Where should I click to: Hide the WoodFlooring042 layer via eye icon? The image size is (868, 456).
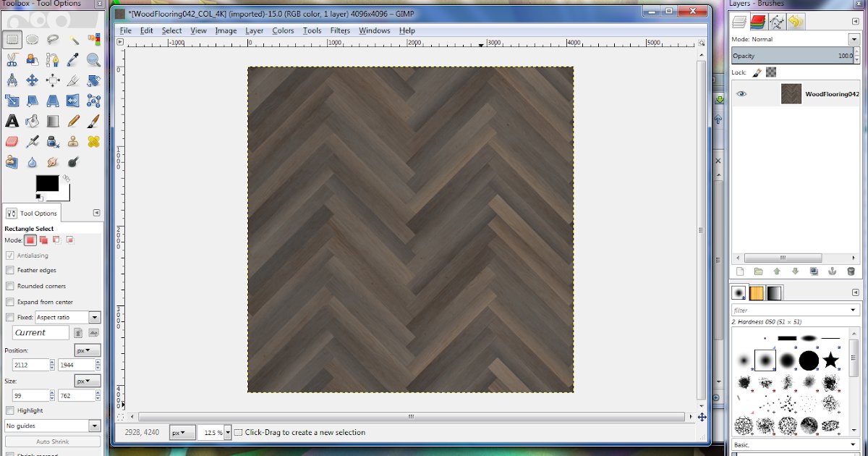(x=741, y=94)
